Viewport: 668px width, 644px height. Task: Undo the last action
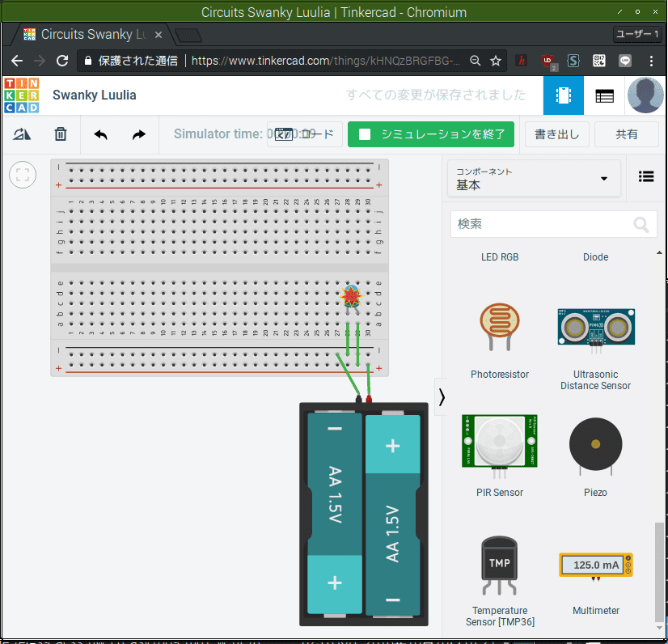pyautogui.click(x=100, y=134)
